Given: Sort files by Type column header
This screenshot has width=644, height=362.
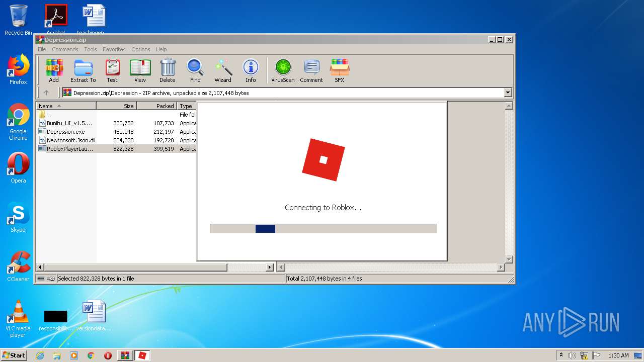Looking at the screenshot, I should pos(187,106).
